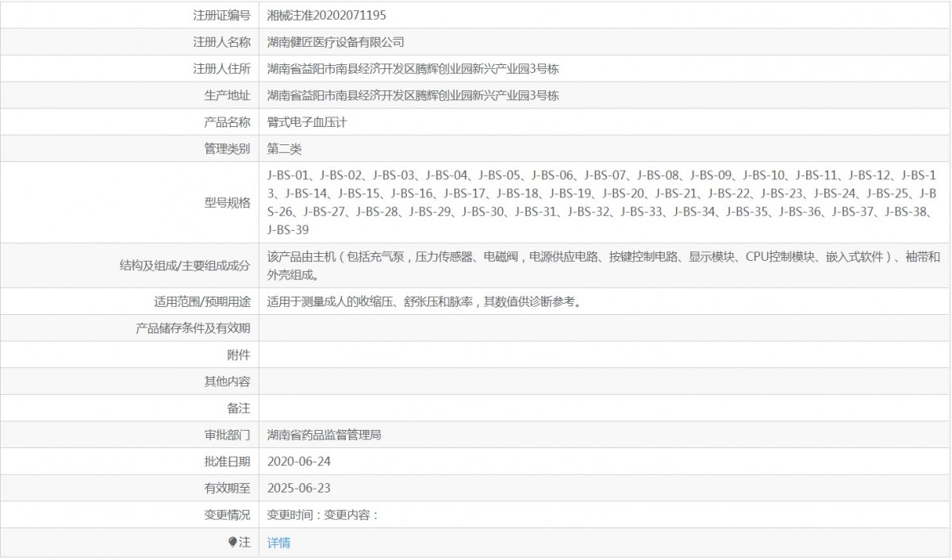Click the 注册人住所 label
Viewport: 952px width, 560px height.
tap(221, 69)
